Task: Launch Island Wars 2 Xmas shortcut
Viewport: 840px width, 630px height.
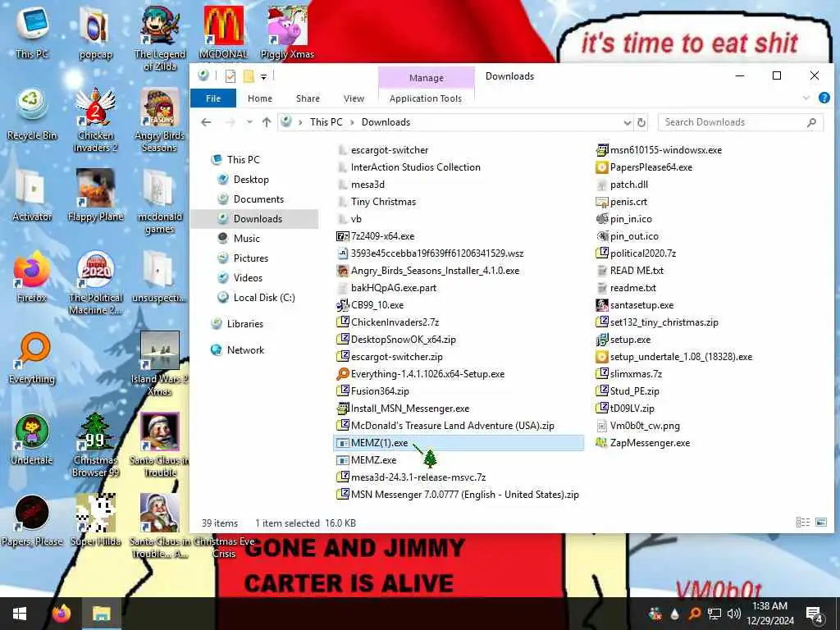Action: coord(160,363)
